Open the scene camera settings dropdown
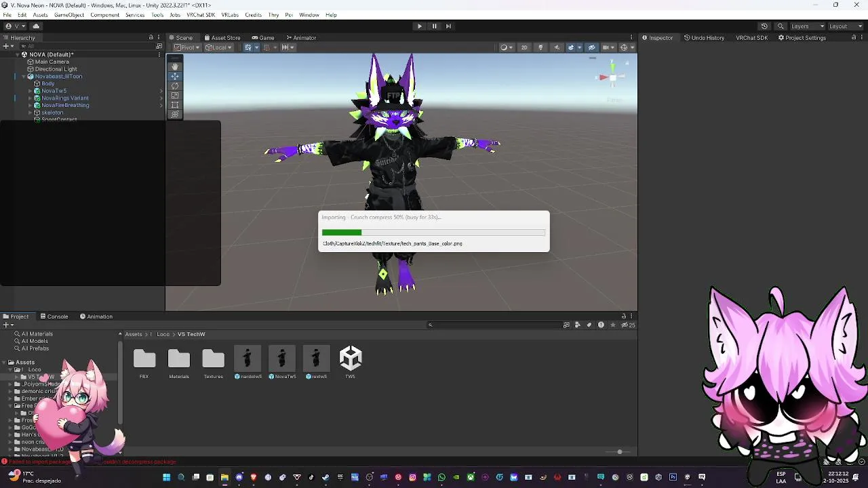 point(609,47)
